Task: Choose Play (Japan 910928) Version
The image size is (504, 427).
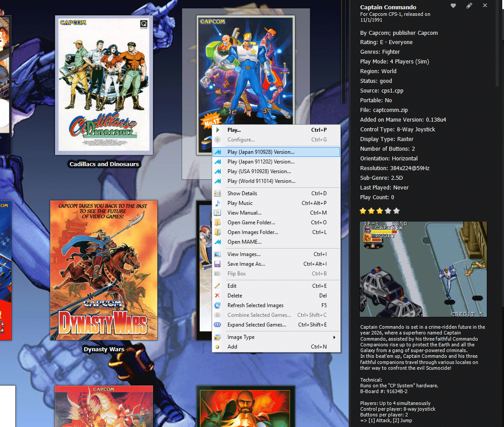Action: (276, 152)
